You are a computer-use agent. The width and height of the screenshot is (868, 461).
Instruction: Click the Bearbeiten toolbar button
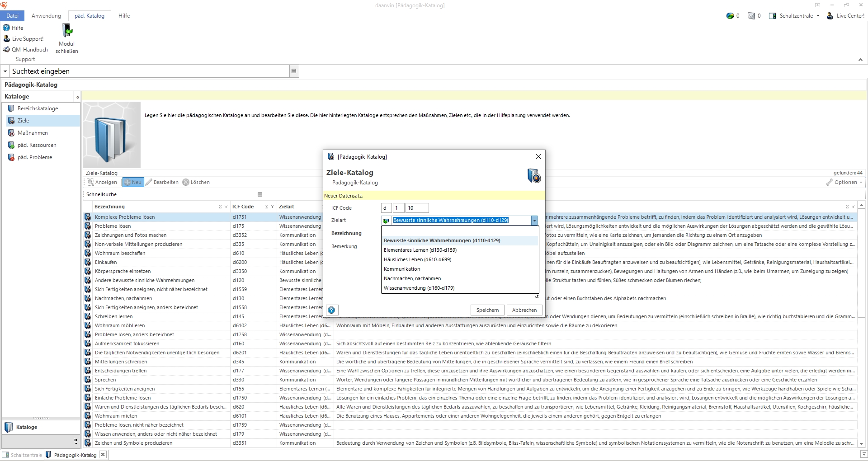pos(162,182)
